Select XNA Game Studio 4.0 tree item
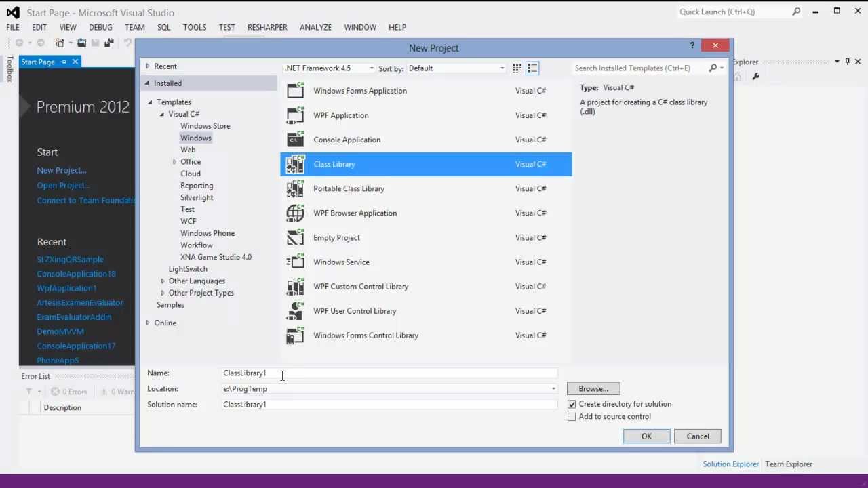Image resolution: width=868 pixels, height=488 pixels. (216, 257)
